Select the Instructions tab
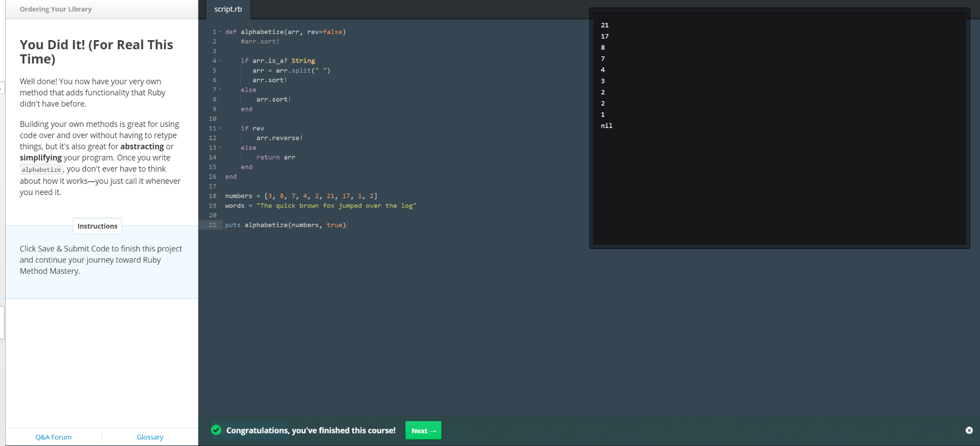Screen dimensions: 980x446 click(97, 226)
